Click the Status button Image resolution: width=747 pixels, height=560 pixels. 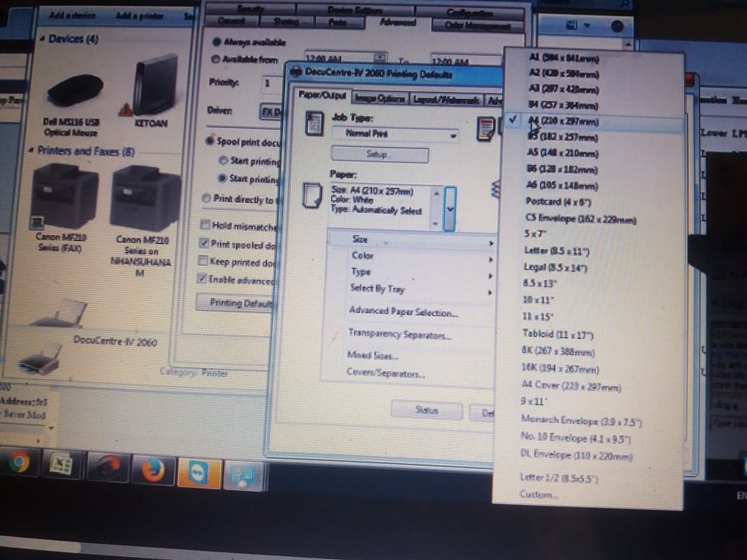point(426,411)
